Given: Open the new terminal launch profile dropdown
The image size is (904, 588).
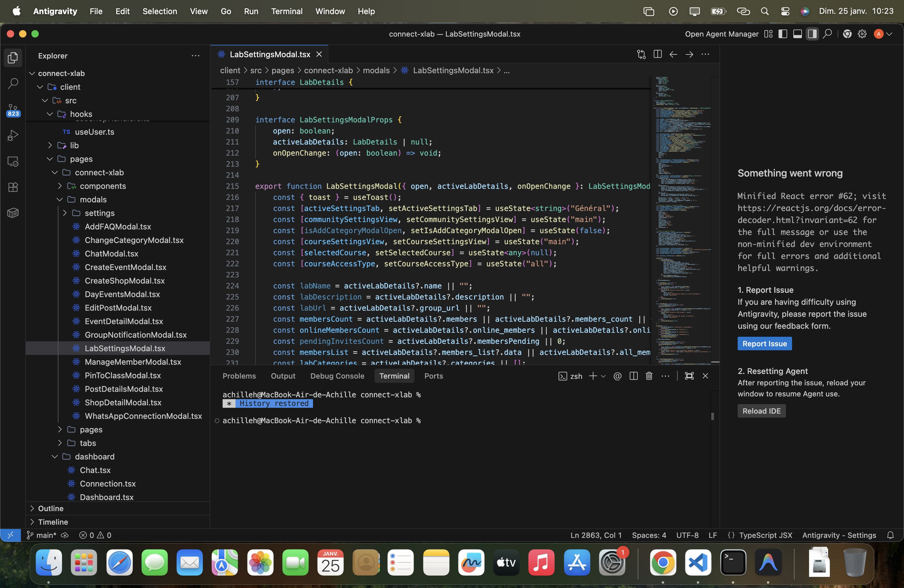Looking at the screenshot, I should tap(603, 376).
